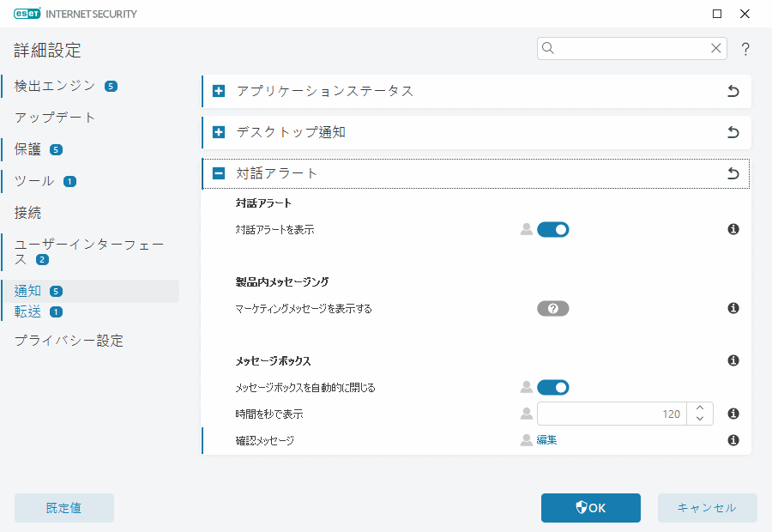Click person icon next to 確認メッセージ
Viewport: 772px width, 532px height.
click(526, 440)
